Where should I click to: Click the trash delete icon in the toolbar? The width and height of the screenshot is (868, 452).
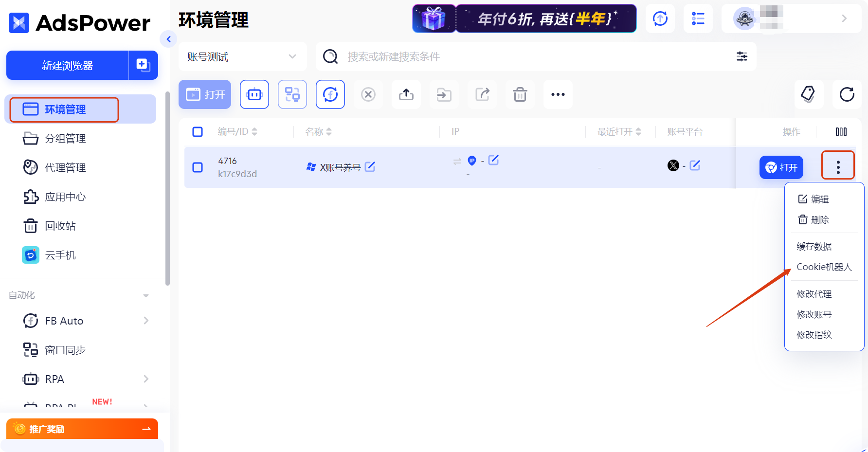(x=520, y=94)
